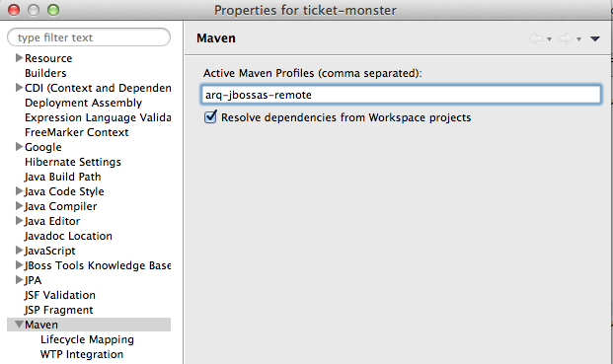This screenshot has width=613, height=364.
Task: Open Hibernate Settings page
Action: pos(73,162)
